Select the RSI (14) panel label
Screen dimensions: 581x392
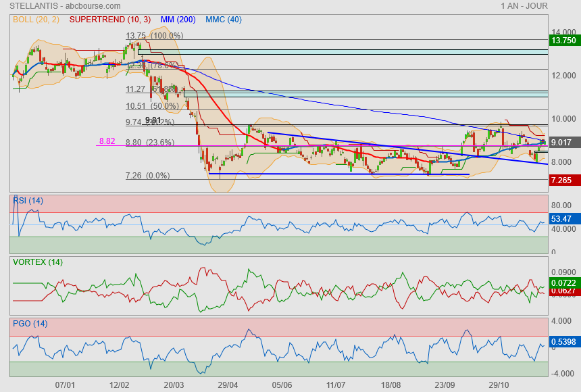tap(28, 200)
